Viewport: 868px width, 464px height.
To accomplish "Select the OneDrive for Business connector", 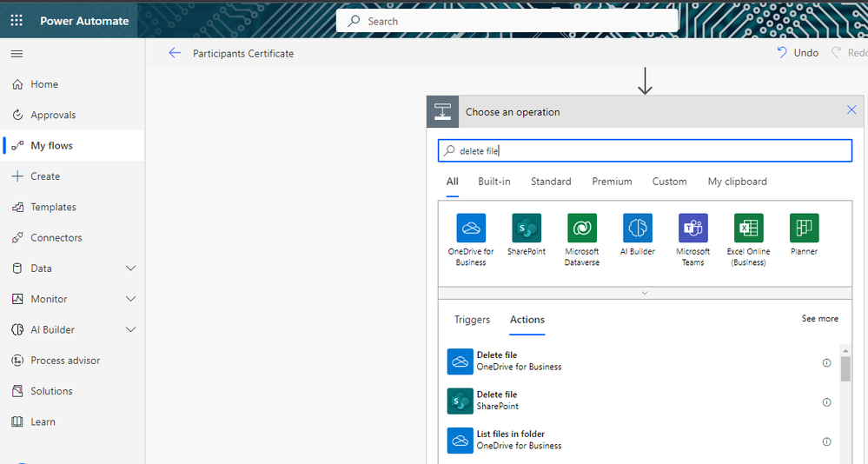I will [471, 240].
